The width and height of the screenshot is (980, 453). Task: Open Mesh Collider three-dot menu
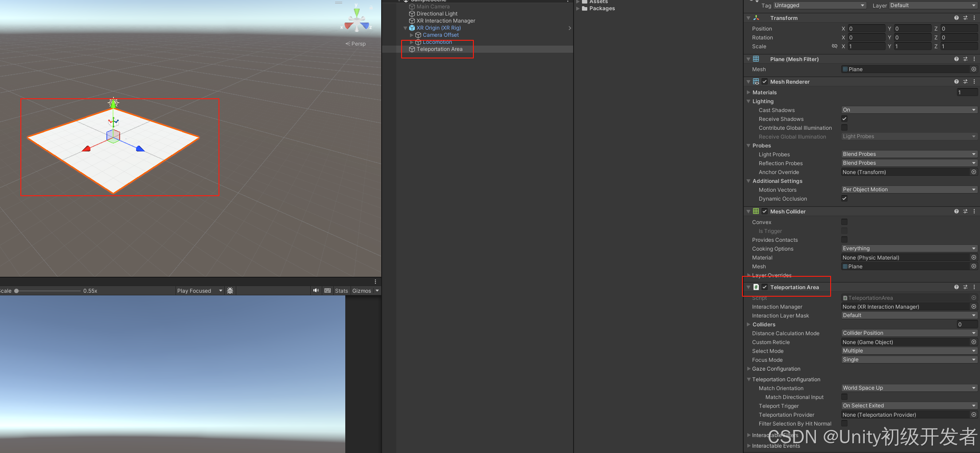point(974,211)
